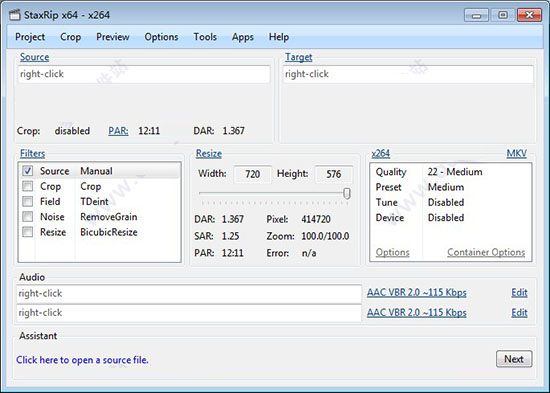Maximize the StaxRip window
The image size is (550, 393).
503,15
